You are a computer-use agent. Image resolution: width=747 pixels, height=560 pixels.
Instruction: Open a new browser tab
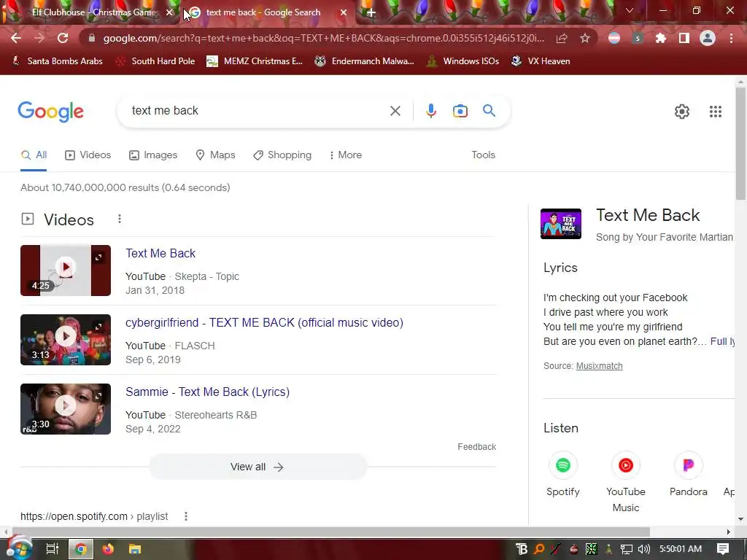click(x=371, y=13)
